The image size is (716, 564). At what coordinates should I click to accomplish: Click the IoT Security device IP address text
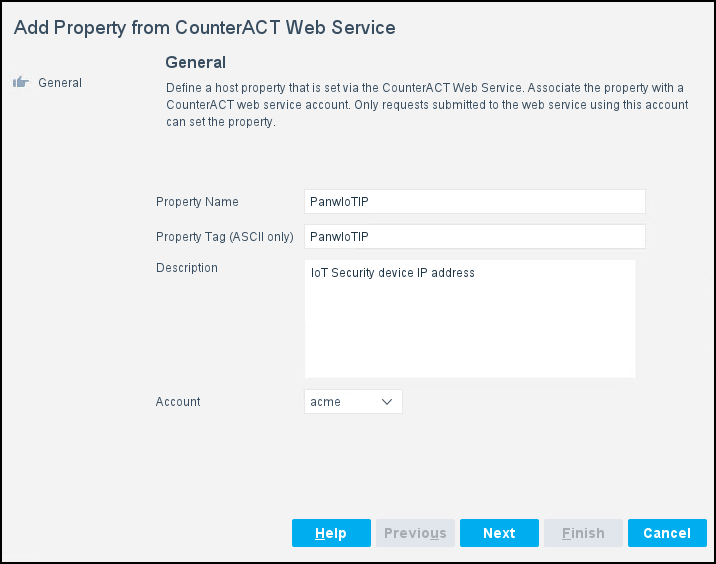[392, 272]
